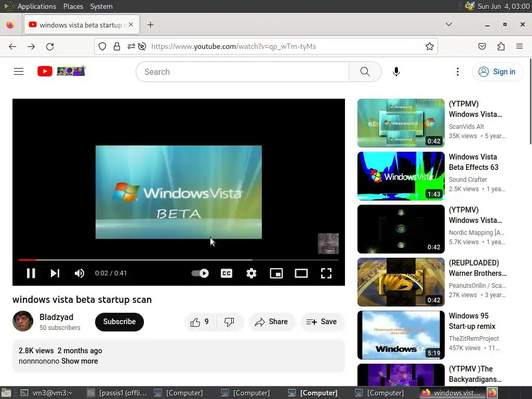The height and width of the screenshot is (399, 532).
Task: Open the Bladzyad channel name link
Action: pyautogui.click(x=56, y=317)
